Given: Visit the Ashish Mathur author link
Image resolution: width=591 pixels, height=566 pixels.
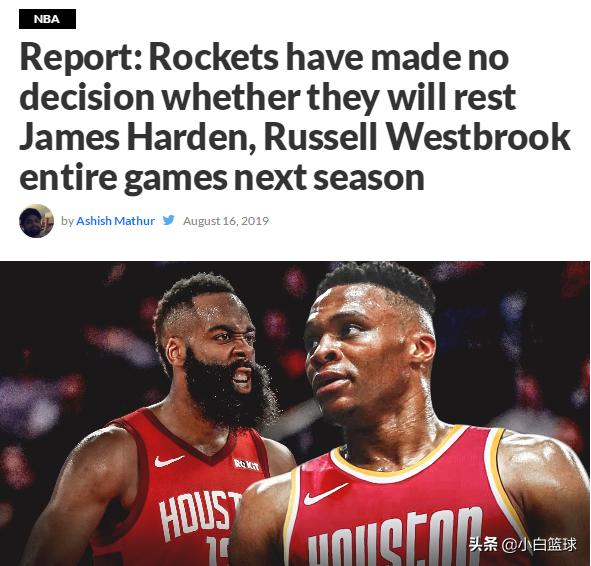Looking at the screenshot, I should tap(115, 221).
